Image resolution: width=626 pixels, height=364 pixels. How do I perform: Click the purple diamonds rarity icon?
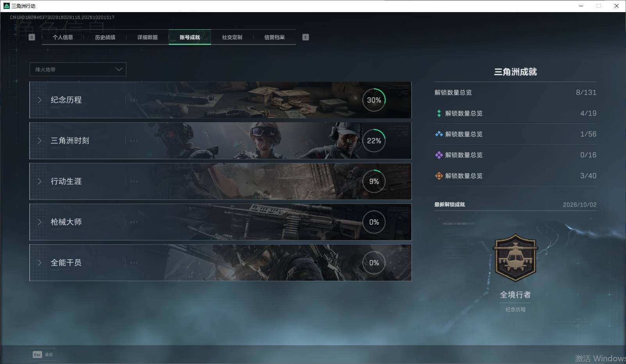point(439,155)
